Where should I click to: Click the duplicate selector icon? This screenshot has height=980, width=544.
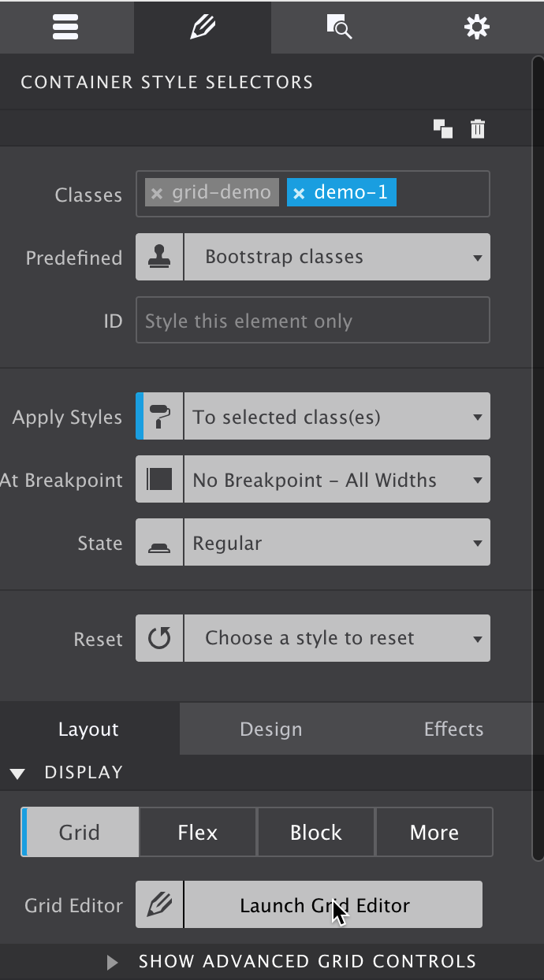click(x=442, y=128)
